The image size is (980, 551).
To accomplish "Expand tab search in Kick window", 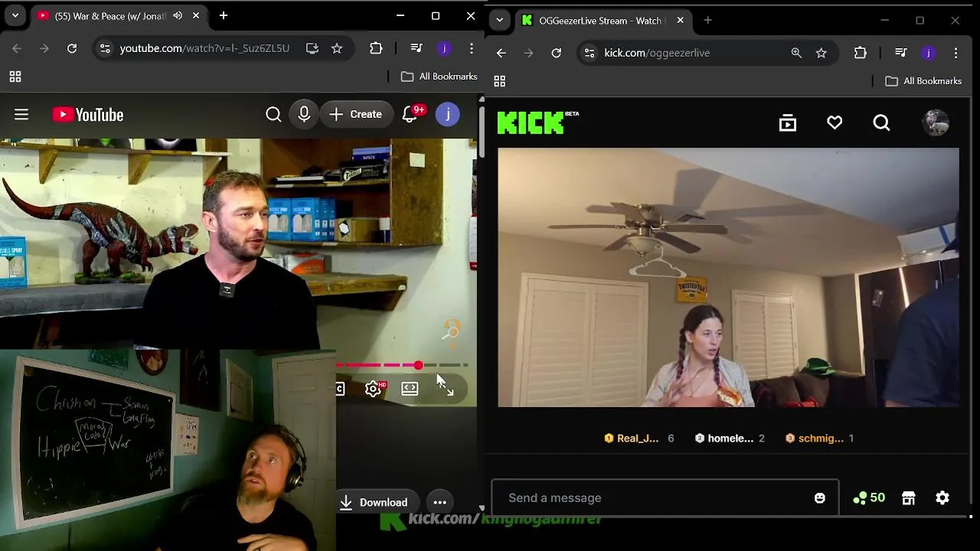I will click(x=499, y=21).
